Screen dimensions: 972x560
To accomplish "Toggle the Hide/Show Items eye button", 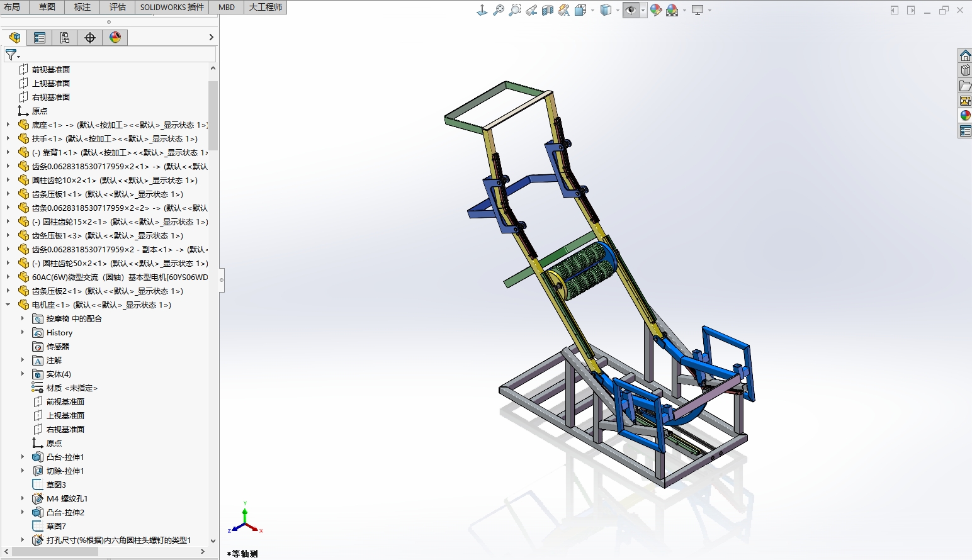I will coord(631,10).
